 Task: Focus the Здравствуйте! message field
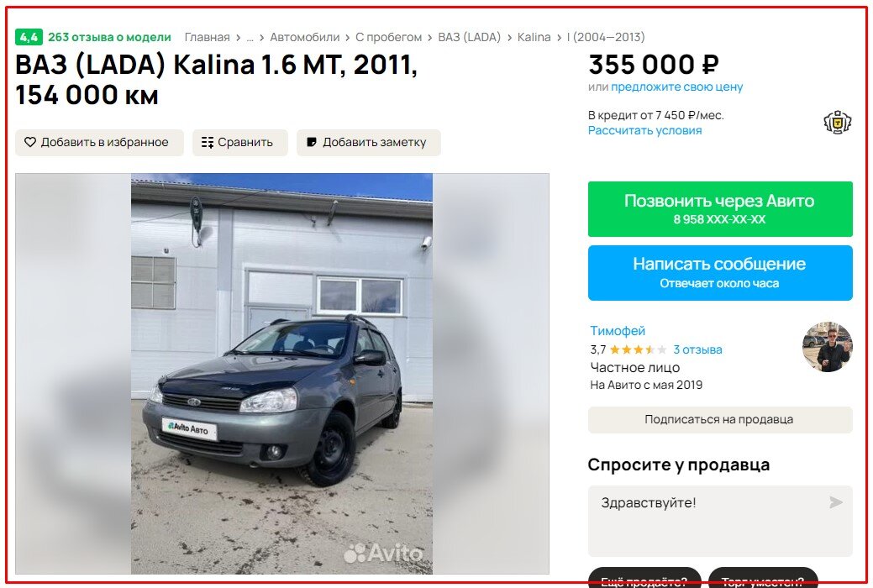tap(720, 521)
